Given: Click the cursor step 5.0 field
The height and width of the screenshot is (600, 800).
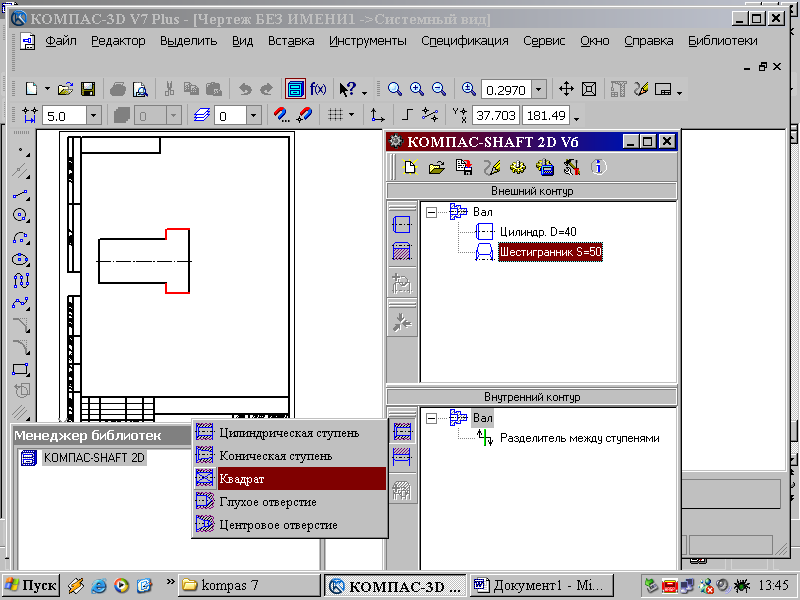Looking at the screenshot, I should point(64,116).
